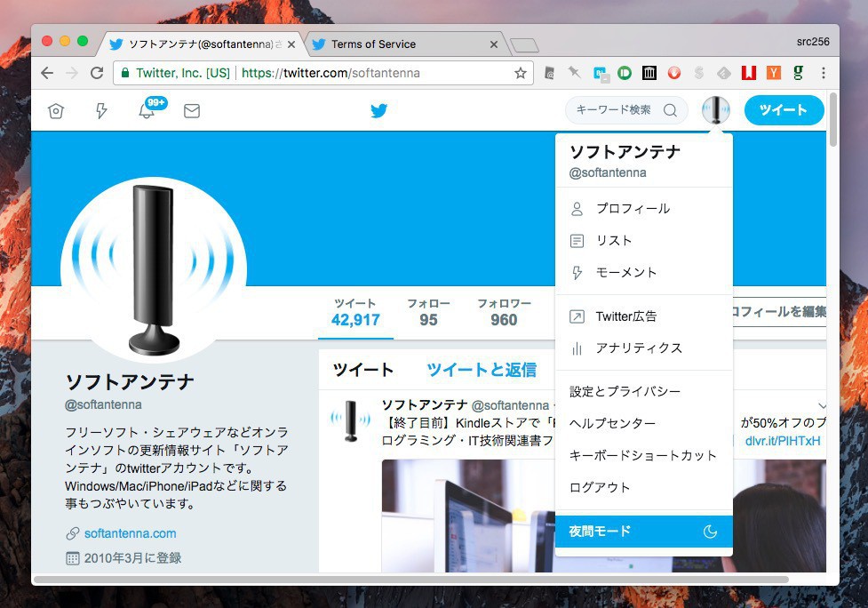
Task: Open the tweet's attached photo
Action: coord(468,516)
